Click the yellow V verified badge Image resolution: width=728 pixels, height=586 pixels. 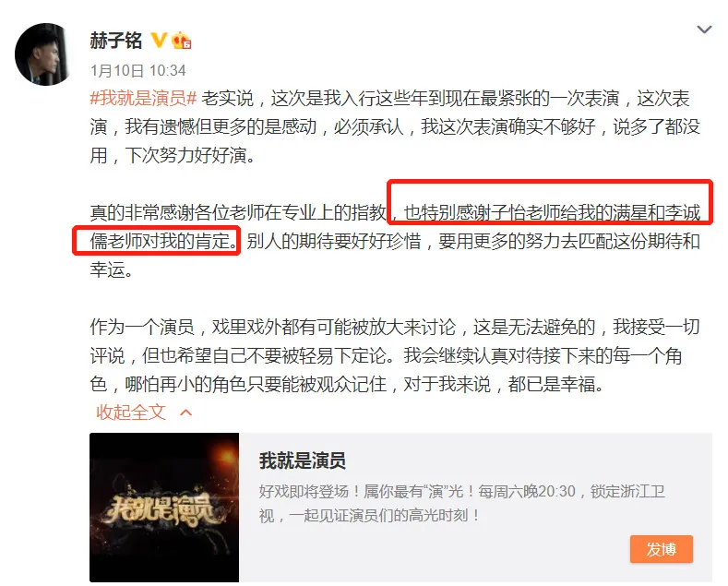pos(159,41)
